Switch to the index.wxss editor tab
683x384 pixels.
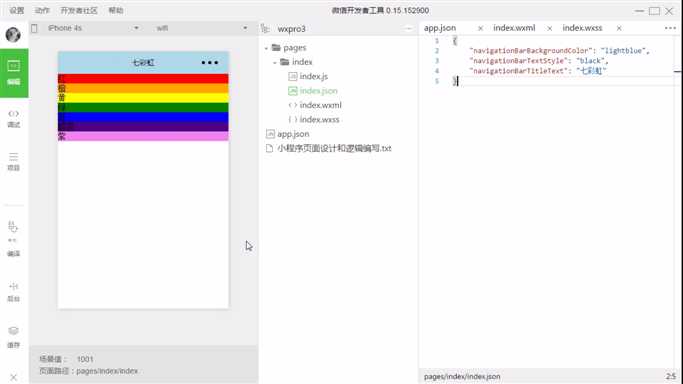[x=582, y=28]
